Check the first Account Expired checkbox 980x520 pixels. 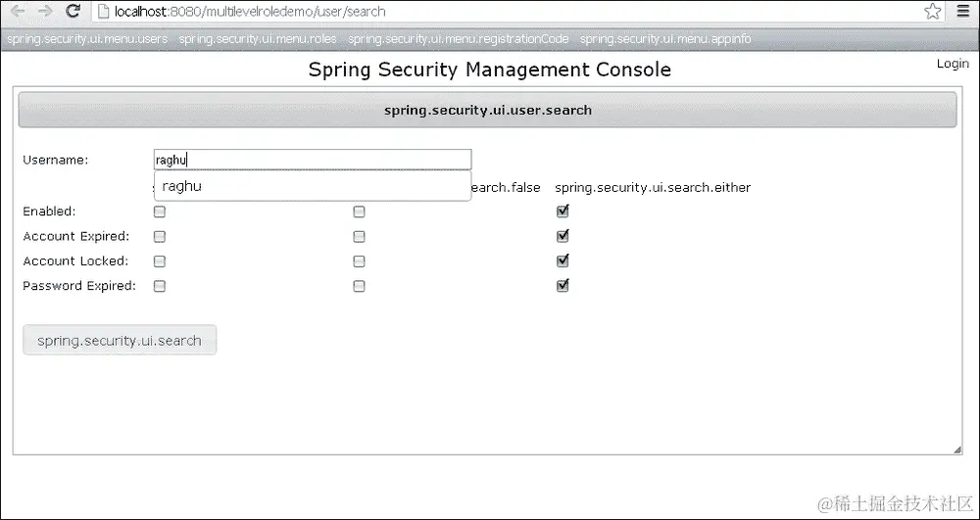(160, 237)
